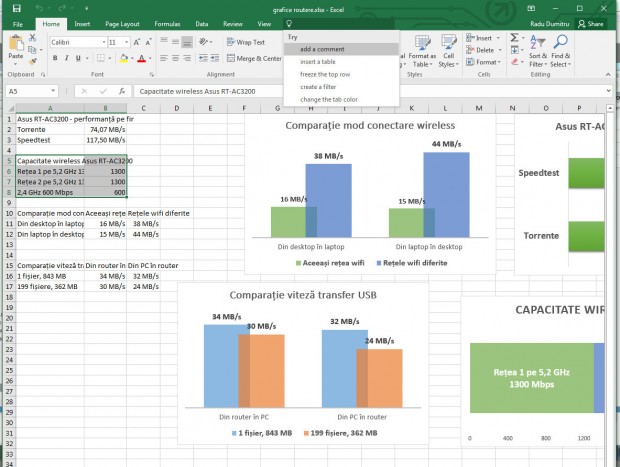The image size is (620, 467).
Task: Apply the red font color A
Action: pyautogui.click(x=142, y=58)
